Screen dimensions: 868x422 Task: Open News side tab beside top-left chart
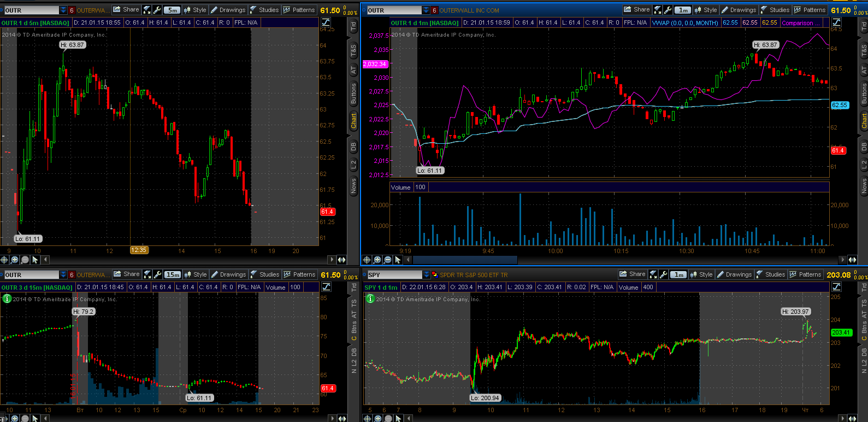pos(353,186)
